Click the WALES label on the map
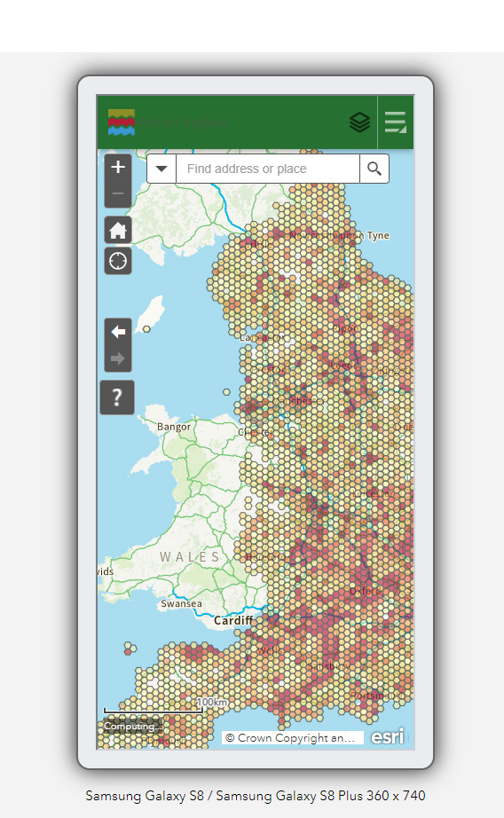This screenshot has width=504, height=818. pos(189,557)
